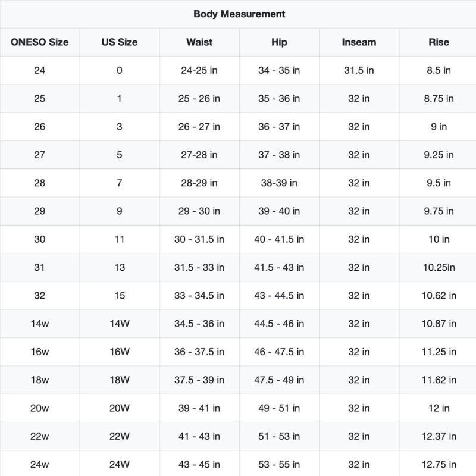
Task: Click hip cell 38-39 in
Action: 278,183
